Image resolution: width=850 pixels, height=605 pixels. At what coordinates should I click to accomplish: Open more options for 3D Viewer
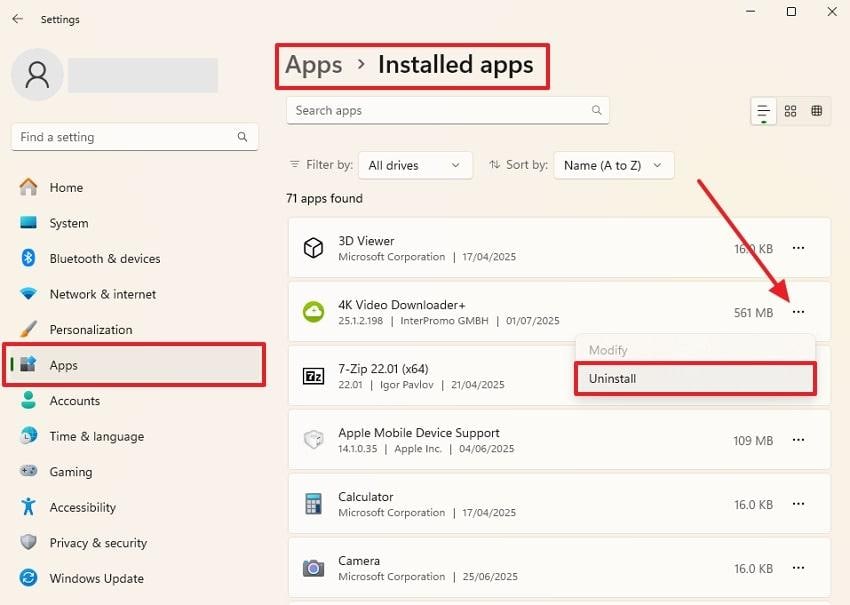tap(798, 248)
